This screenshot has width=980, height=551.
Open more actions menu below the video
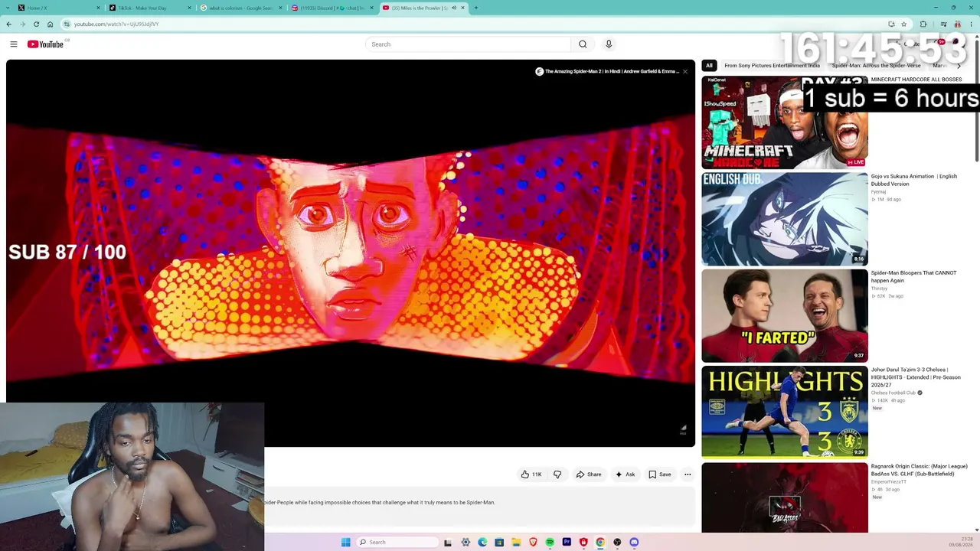coord(688,474)
